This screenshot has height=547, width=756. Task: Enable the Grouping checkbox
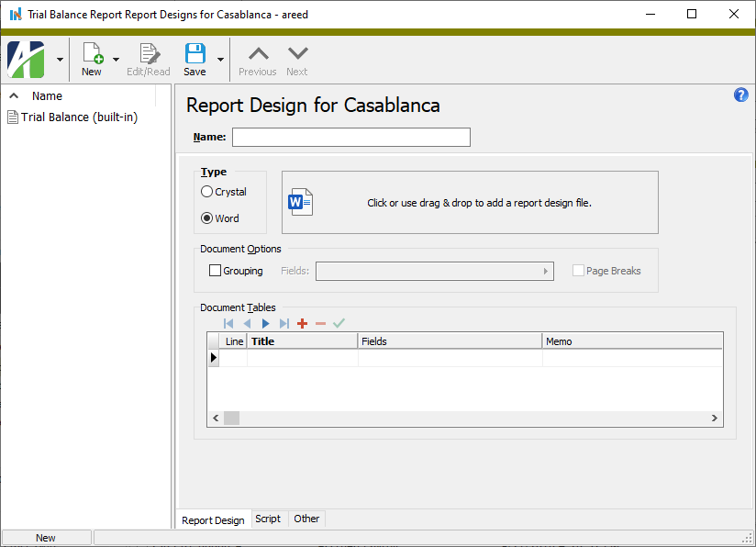[x=216, y=271]
